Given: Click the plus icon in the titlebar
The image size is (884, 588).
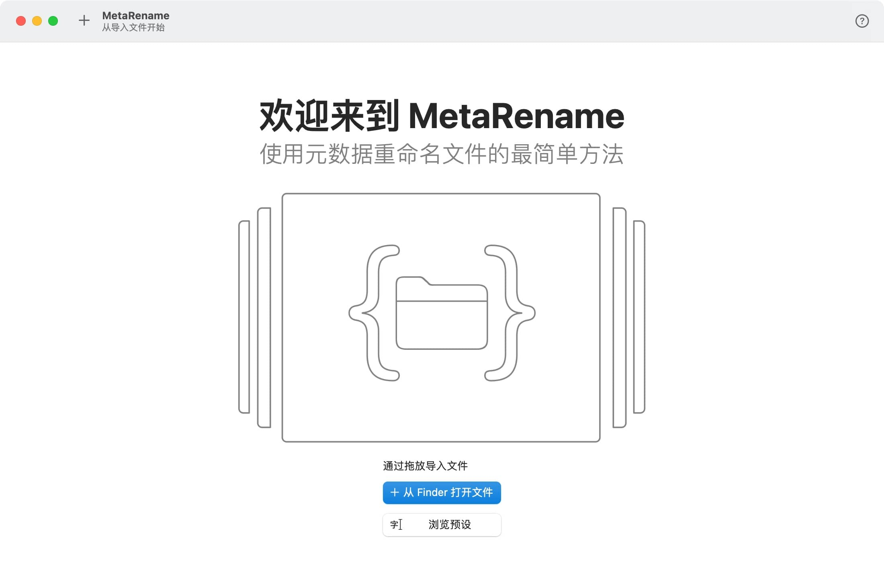Looking at the screenshot, I should (84, 21).
